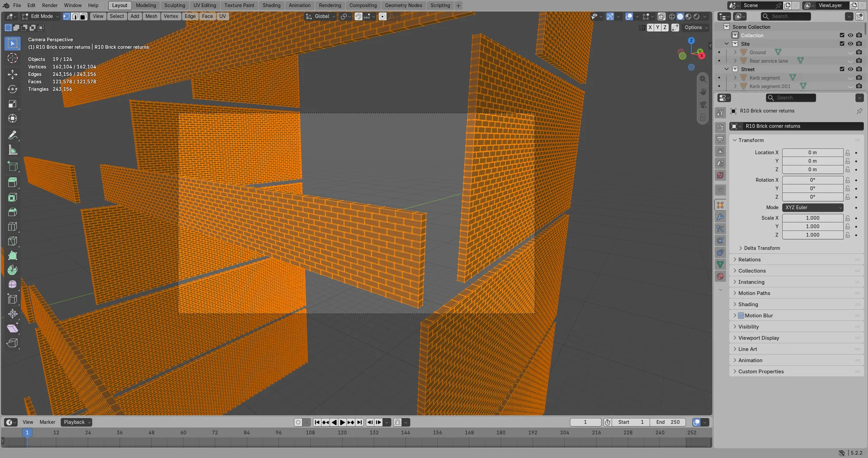Select the Inset Faces tool
Viewport: 868px width, 458px height.
pos(13,197)
